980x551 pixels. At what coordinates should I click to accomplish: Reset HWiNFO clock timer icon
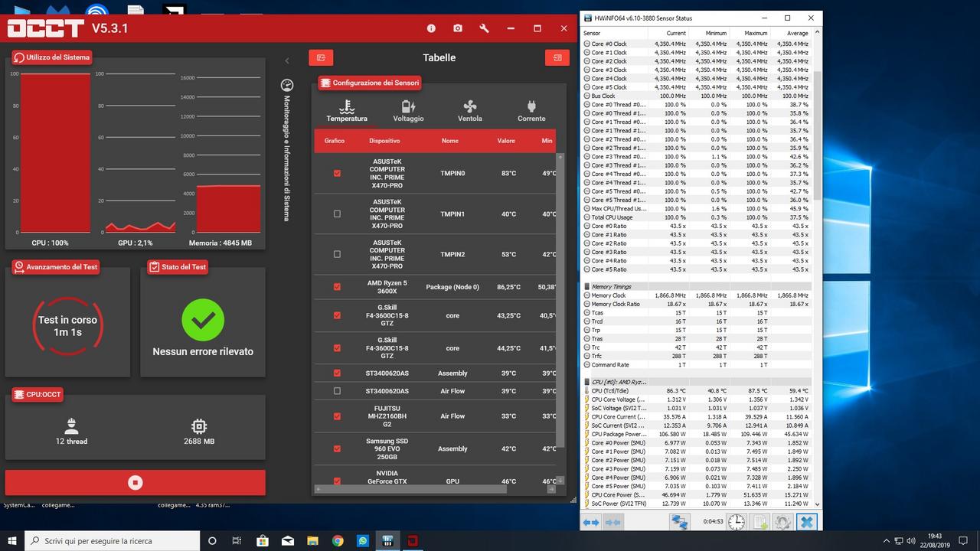pyautogui.click(x=736, y=522)
